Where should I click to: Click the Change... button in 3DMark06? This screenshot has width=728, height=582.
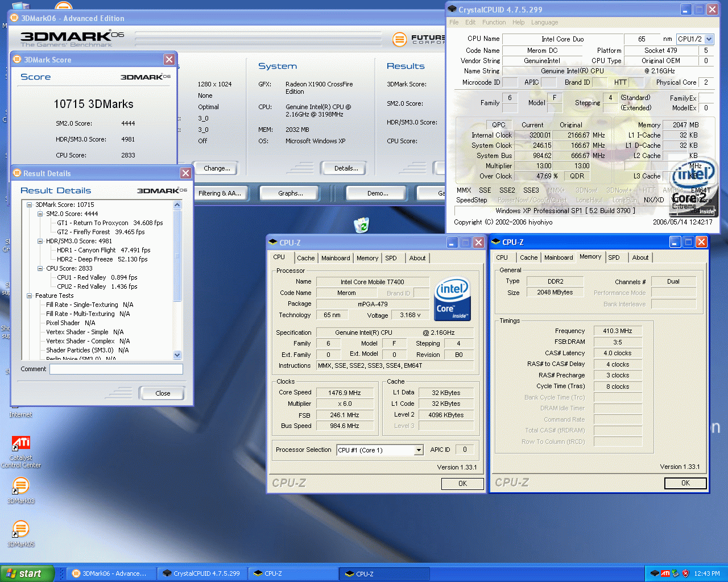pos(217,168)
